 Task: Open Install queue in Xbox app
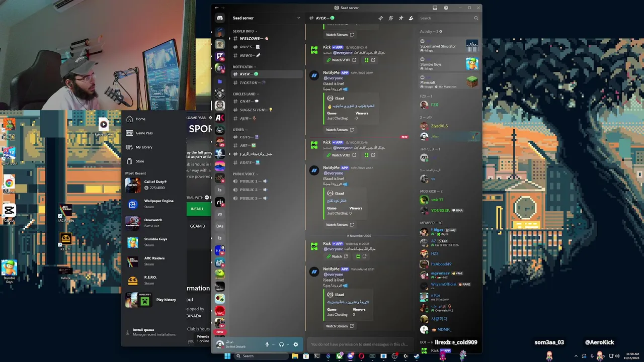(153, 332)
